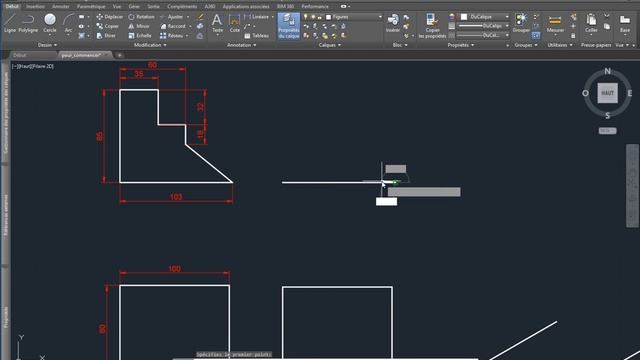This screenshot has width=640, height=360.
Task: Click the Grouper tool
Action: 521,23
